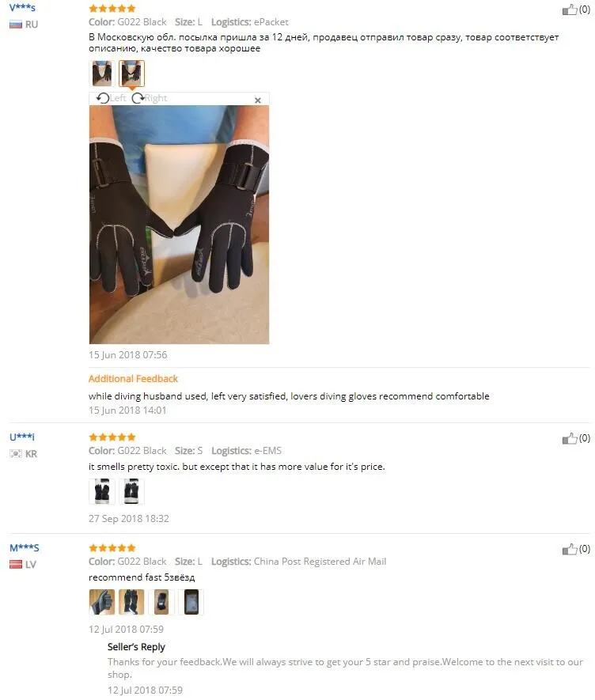The image size is (595, 700).
Task: Open first glove thumbnail in U***i review
Action: [102, 491]
